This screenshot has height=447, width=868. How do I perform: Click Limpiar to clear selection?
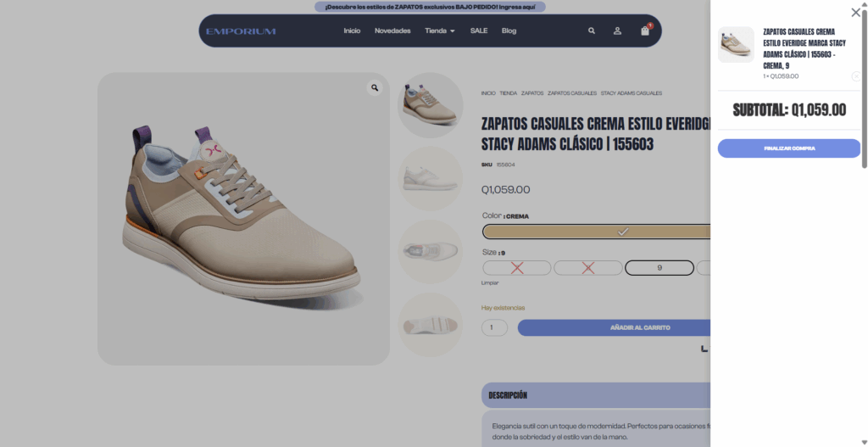[490, 283]
